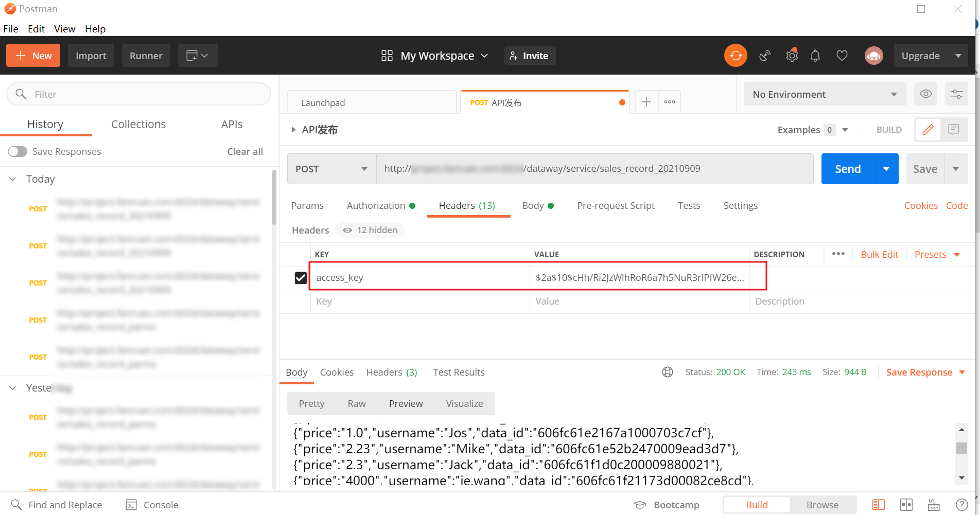
Task: Click the workspace grid icon
Action: tap(387, 56)
